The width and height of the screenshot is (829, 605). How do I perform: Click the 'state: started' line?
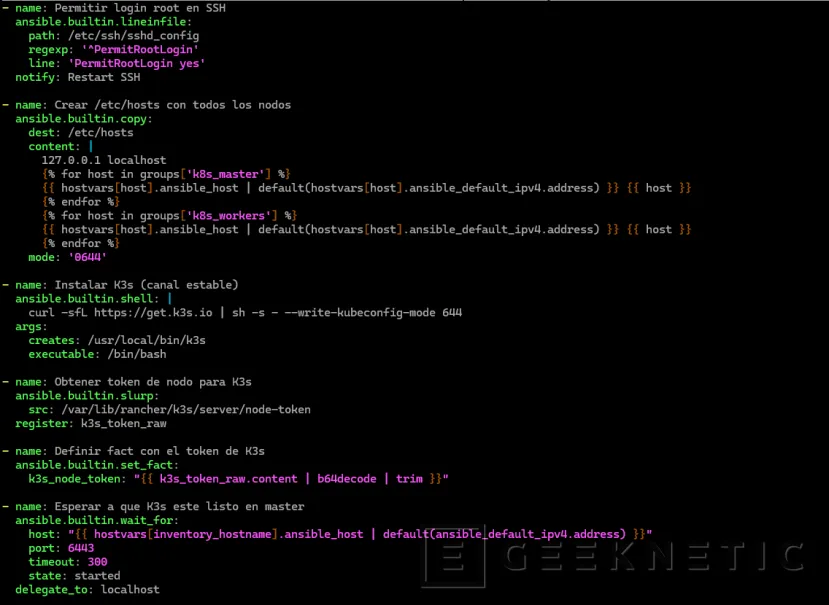click(x=74, y=575)
